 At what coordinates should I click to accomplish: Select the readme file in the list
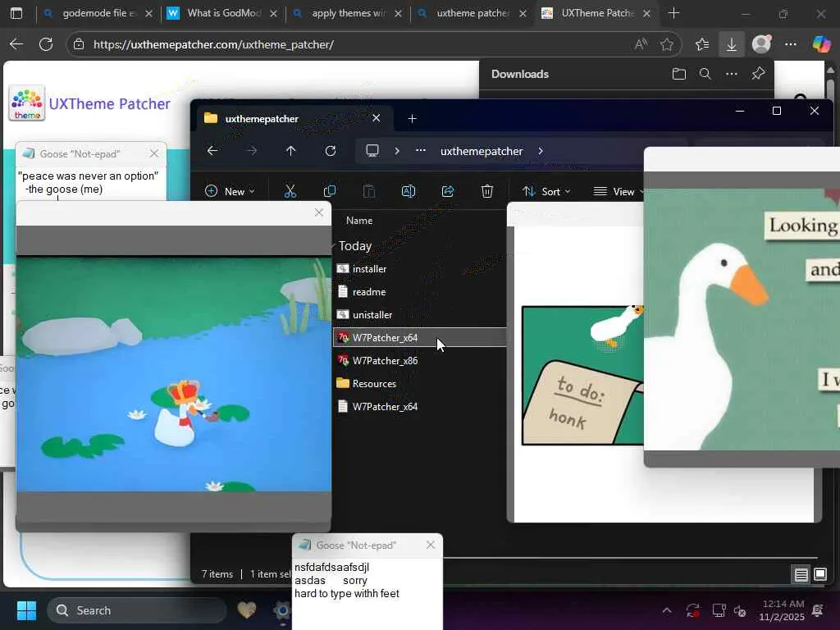click(368, 291)
